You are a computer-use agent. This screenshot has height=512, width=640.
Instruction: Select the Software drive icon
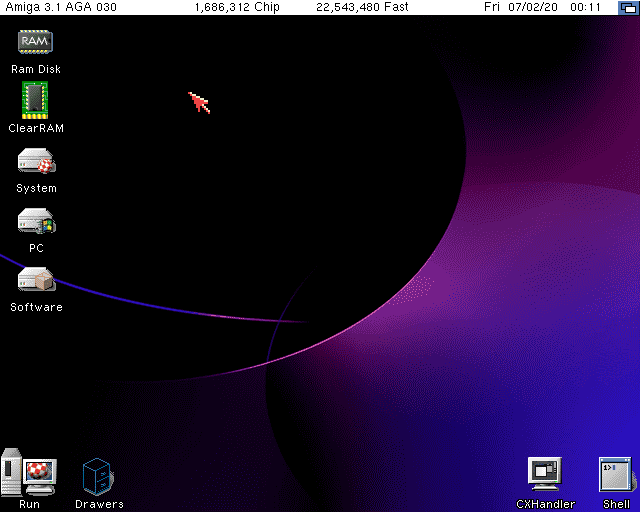[36, 280]
